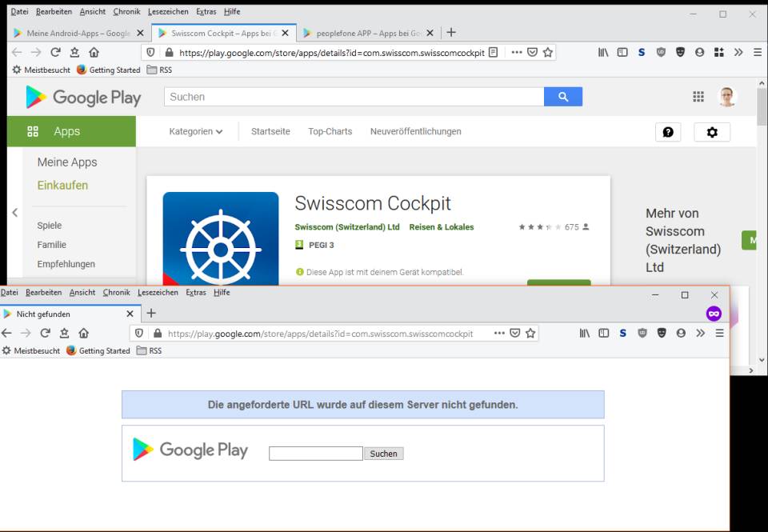The width and height of the screenshot is (768, 532).
Task: Save the Nicht gefunden page to Pocket
Action: click(514, 333)
